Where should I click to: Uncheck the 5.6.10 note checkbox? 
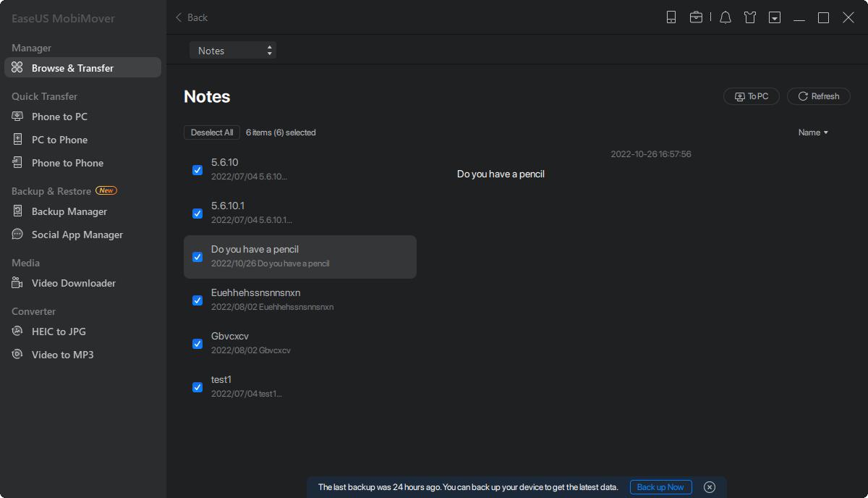pyautogui.click(x=197, y=170)
